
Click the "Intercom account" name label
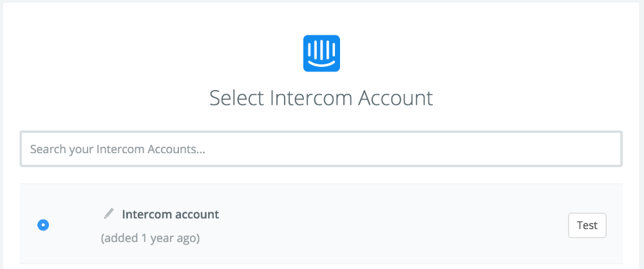170,214
